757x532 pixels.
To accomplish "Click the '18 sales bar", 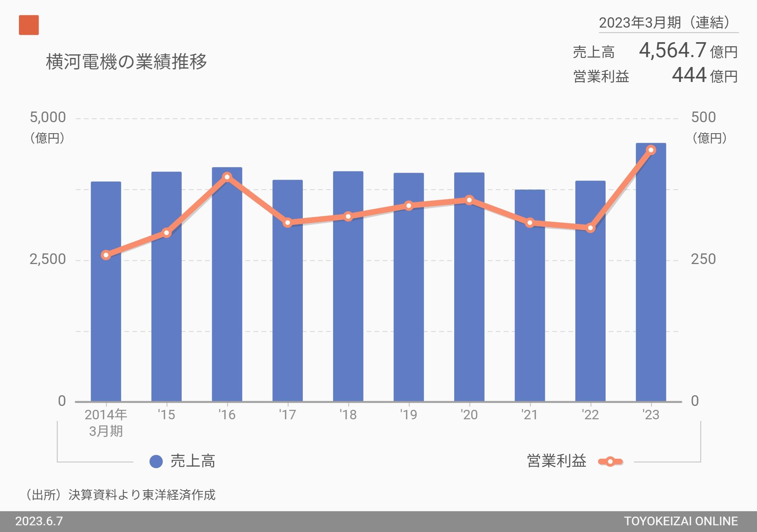I will (x=348, y=286).
